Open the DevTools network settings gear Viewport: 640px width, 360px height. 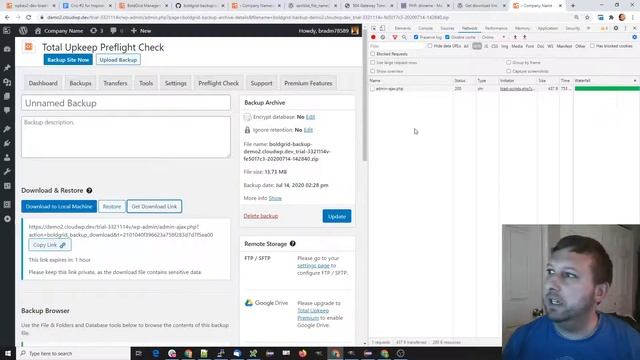coord(634,37)
